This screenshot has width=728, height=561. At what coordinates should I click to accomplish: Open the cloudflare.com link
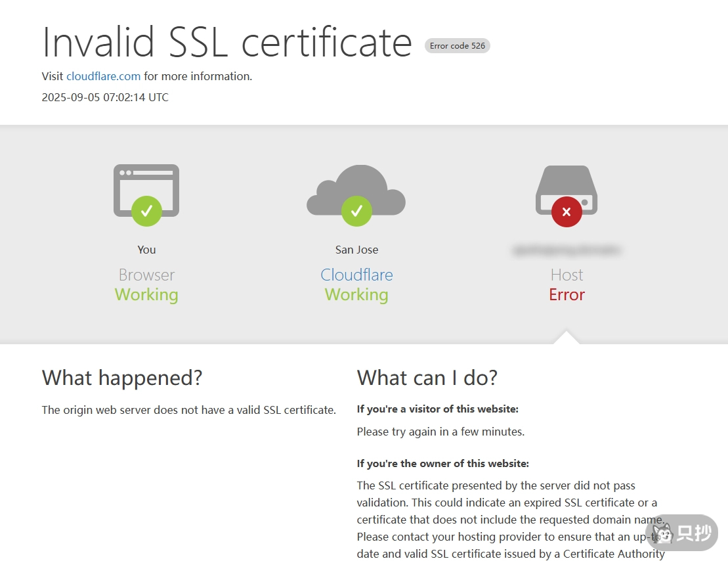[x=103, y=76]
